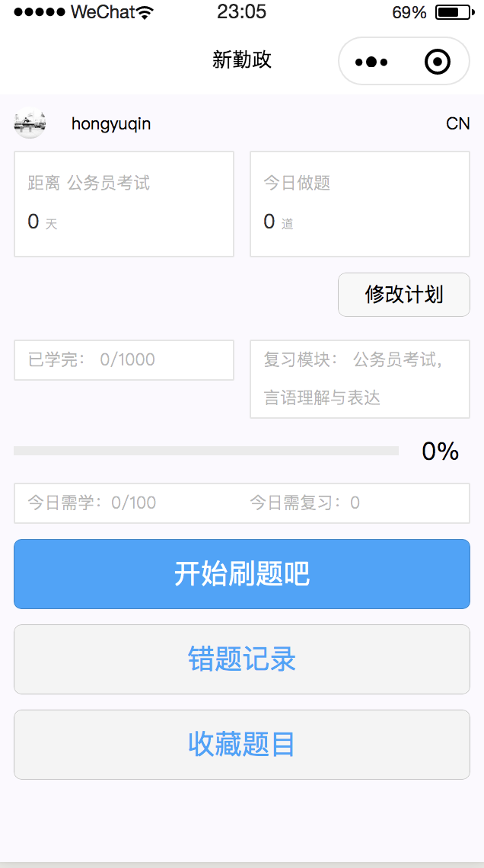The height and width of the screenshot is (868, 484).
Task: Tap the 已学完 0/1000 progress box
Action: (124, 360)
